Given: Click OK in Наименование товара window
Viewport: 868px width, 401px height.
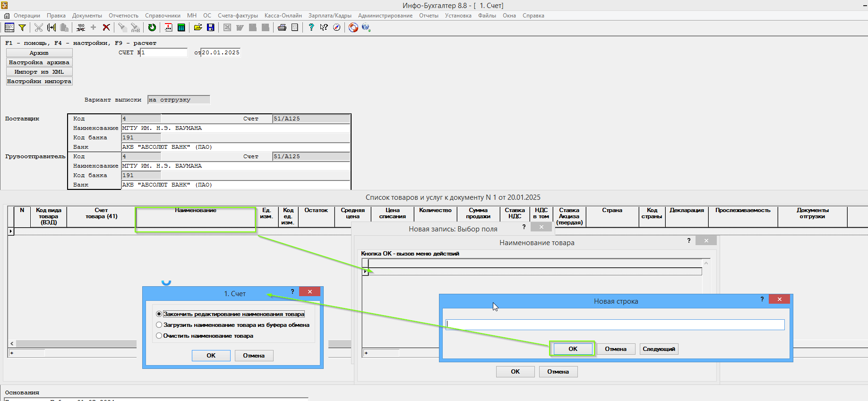Looking at the screenshot, I should [x=516, y=372].
